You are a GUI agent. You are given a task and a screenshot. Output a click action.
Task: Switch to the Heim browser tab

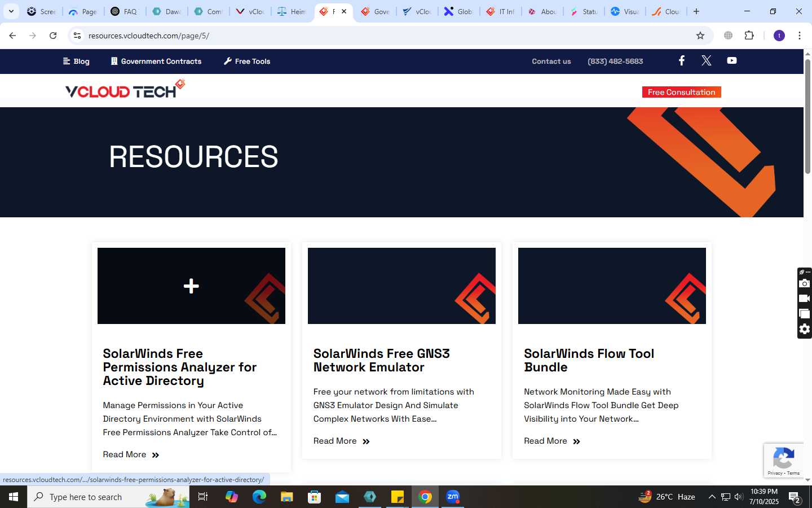(x=292, y=11)
